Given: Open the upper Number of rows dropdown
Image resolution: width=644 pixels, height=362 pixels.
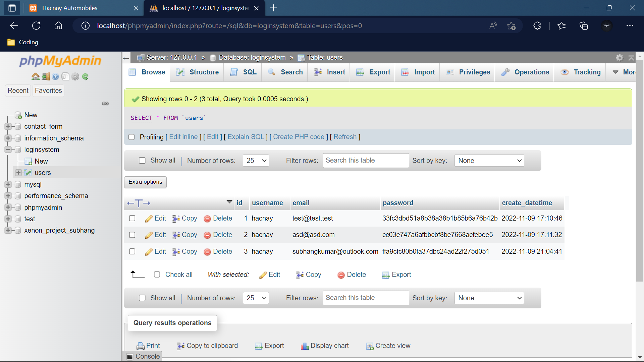Looking at the screenshot, I should (256, 161).
